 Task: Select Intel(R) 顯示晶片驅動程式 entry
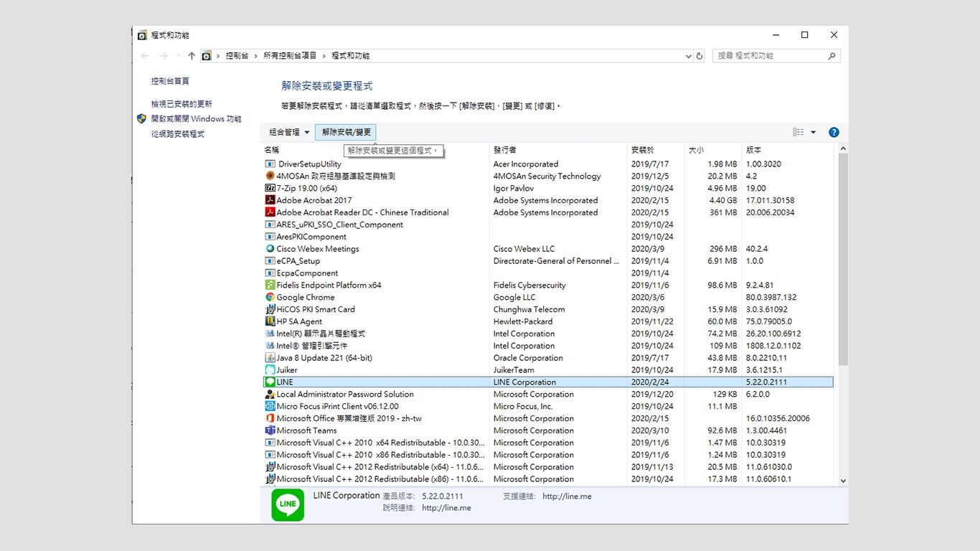coord(548,334)
